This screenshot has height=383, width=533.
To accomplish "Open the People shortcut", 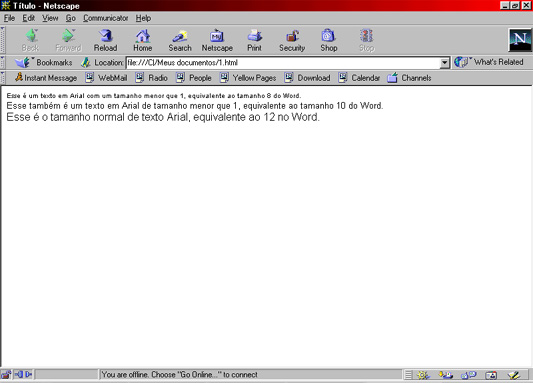I will [194, 78].
